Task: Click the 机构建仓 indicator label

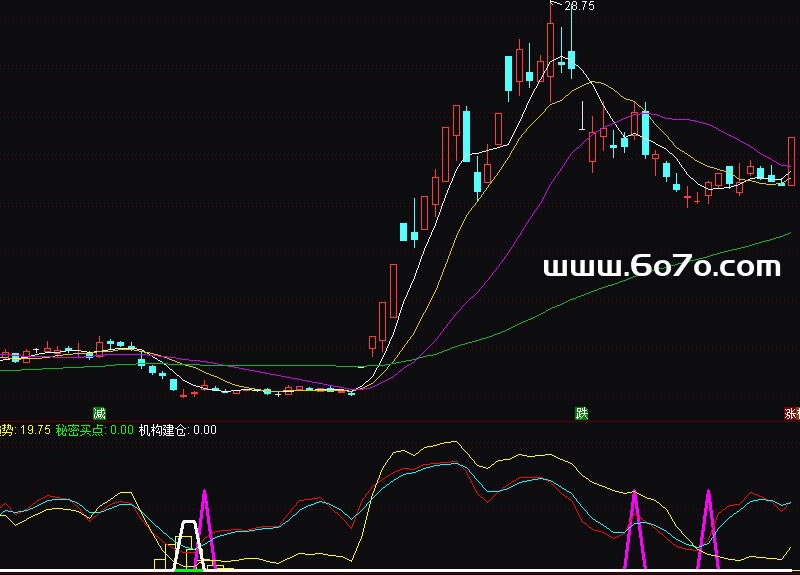Action: point(163,430)
